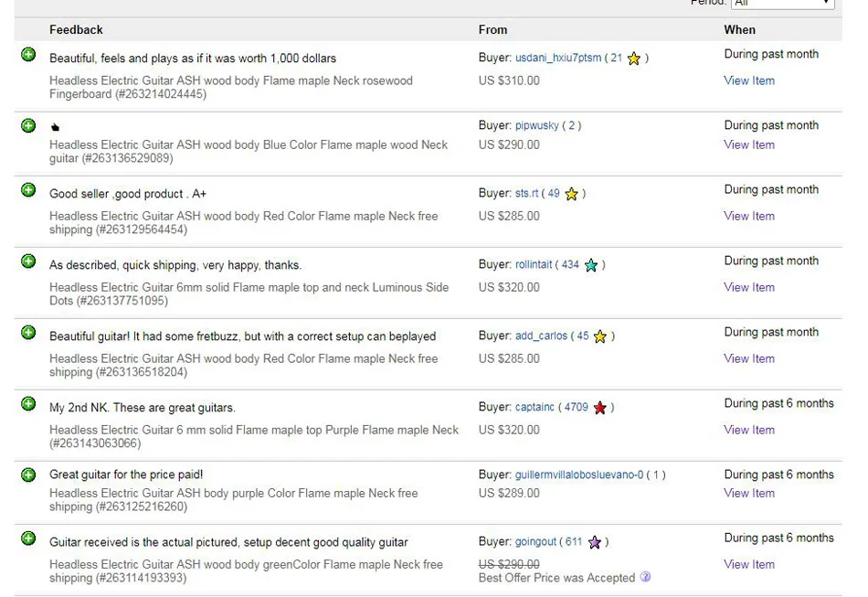View Item in rollintait feedback row
868x597 pixels.
click(x=749, y=287)
